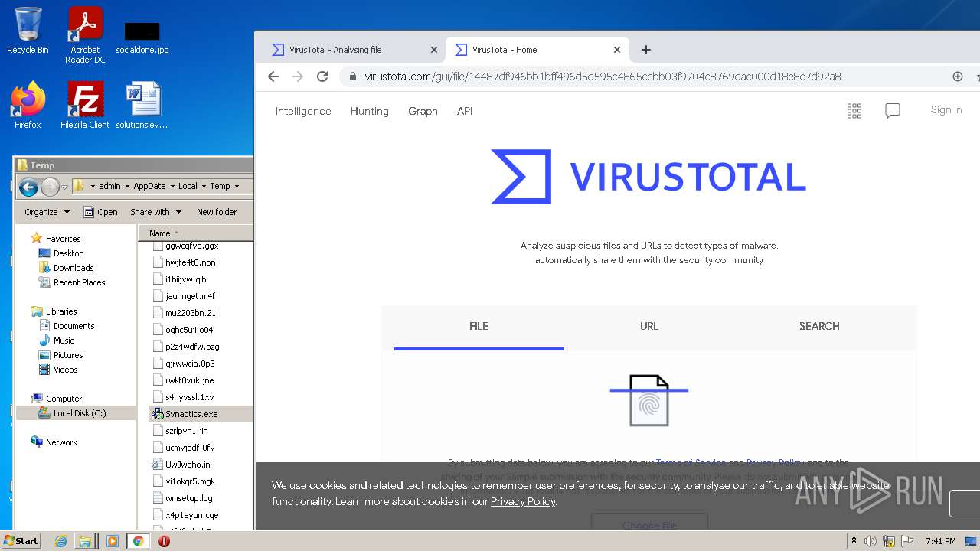Switch to the URL tab

click(649, 327)
